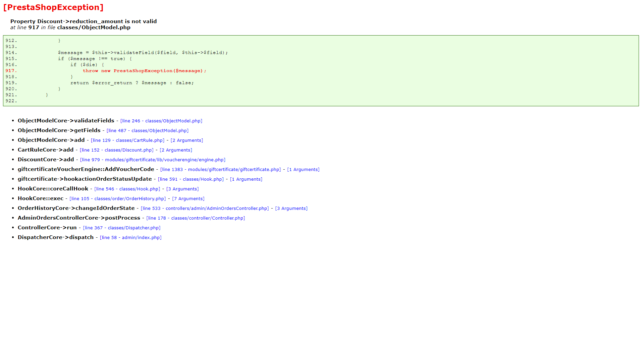Screen dimensions: 644x351
Task: Expand 3 Arguments for OrderHistoryCore->changeIdOrderState
Action: click(291, 209)
